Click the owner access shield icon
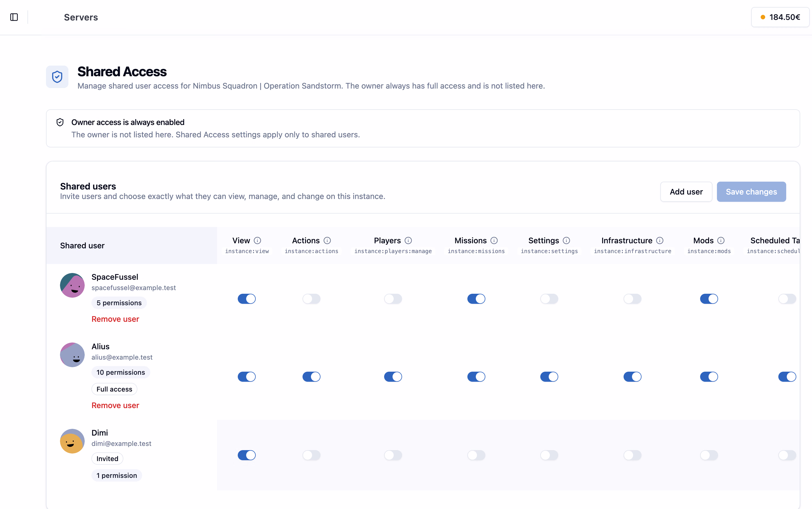812x509 pixels. click(60, 122)
